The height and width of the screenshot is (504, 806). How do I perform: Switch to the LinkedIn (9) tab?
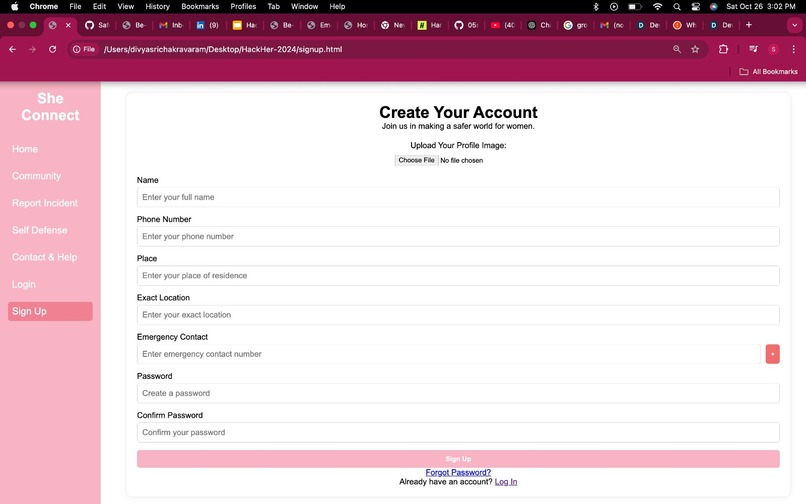coord(208,25)
